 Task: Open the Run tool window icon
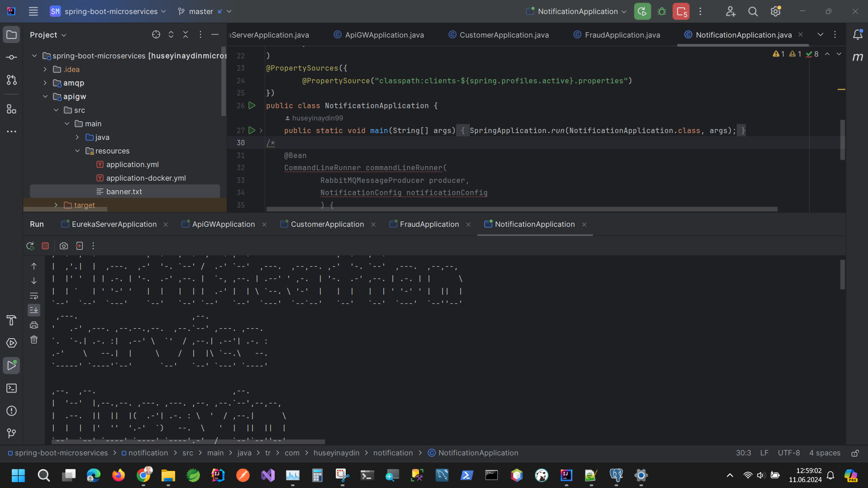tap(12, 366)
